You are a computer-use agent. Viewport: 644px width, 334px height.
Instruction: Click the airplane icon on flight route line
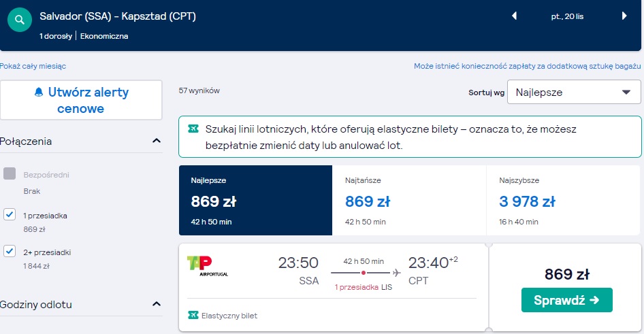[396, 273]
